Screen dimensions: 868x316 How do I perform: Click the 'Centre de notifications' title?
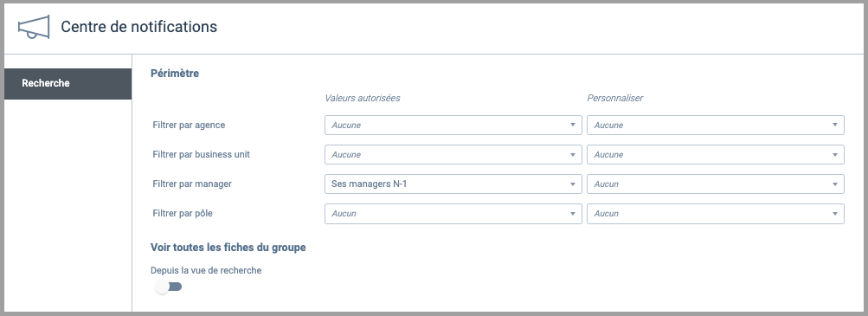click(x=139, y=27)
